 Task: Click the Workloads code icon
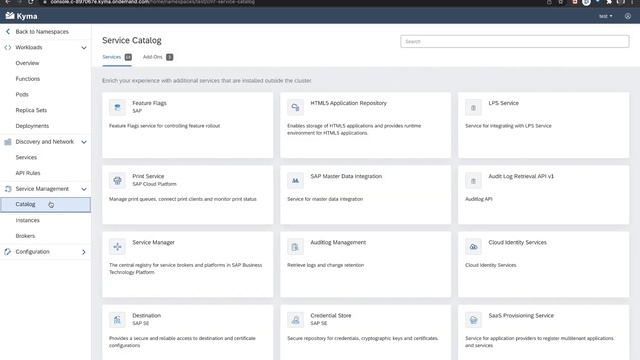[x=8, y=47]
